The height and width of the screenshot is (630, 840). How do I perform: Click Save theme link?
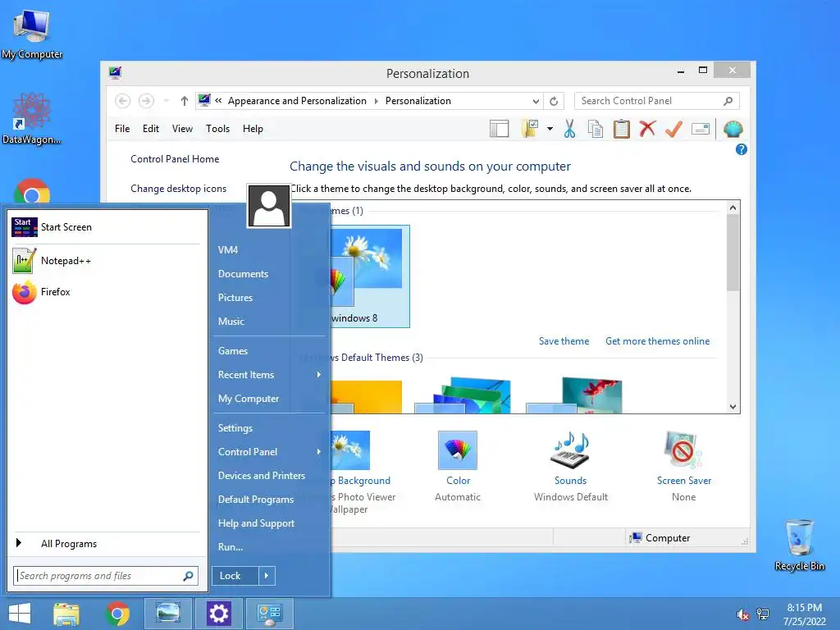(564, 341)
